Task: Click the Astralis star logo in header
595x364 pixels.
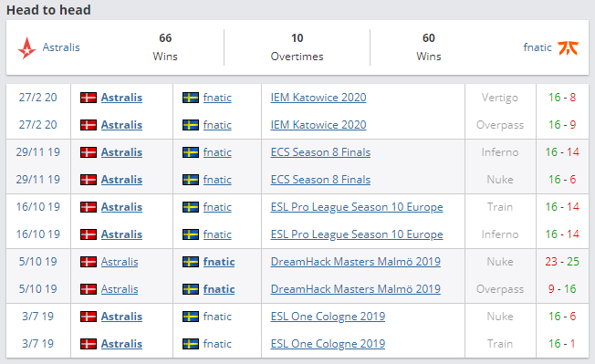Action: pyautogui.click(x=26, y=47)
